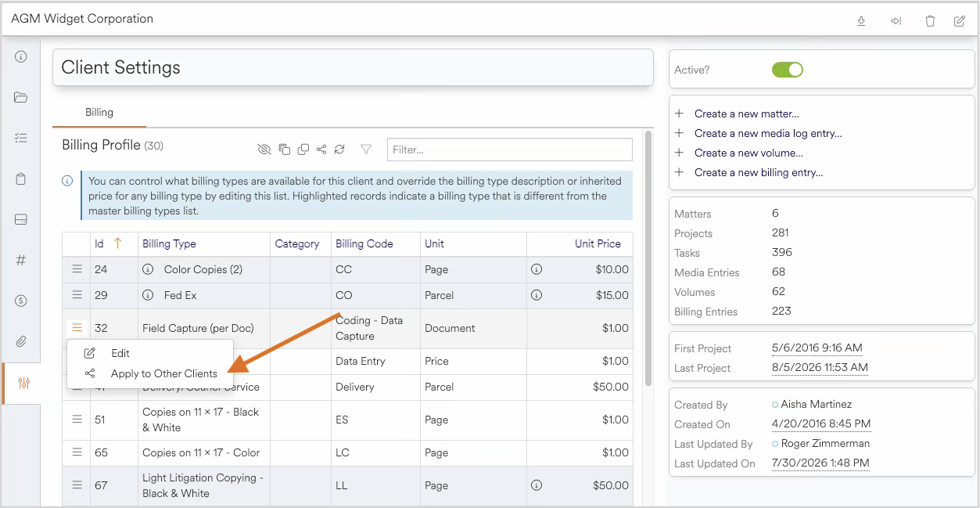This screenshot has width=980, height=508.
Task: Switch to the Billing tab
Action: [x=99, y=112]
